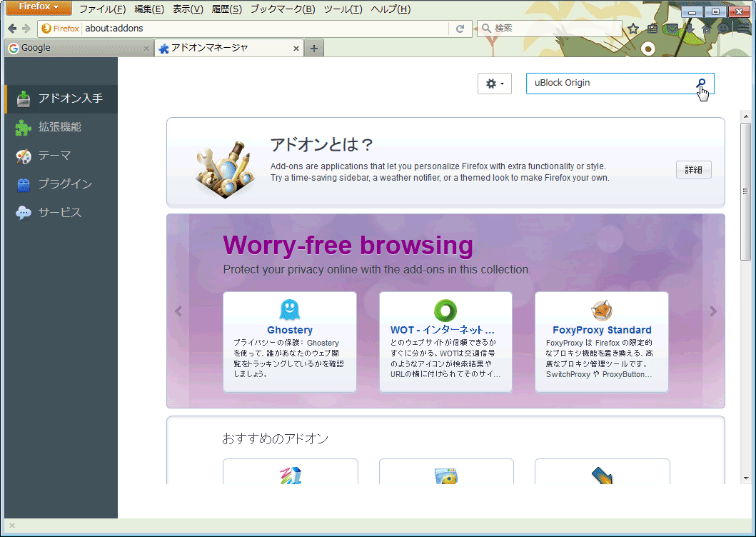Click the 検索 search box in toolbar
This screenshot has width=756, height=537.
[550, 29]
